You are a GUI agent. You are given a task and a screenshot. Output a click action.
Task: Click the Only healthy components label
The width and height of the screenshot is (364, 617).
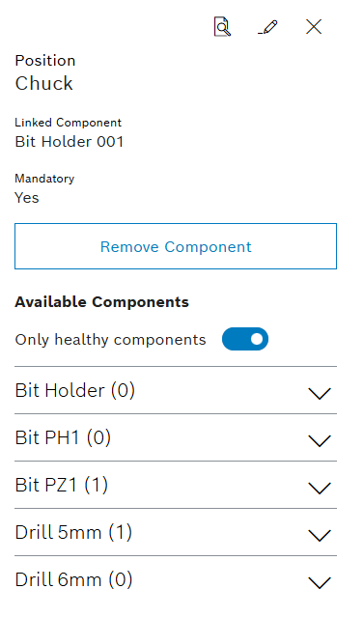pyautogui.click(x=110, y=340)
